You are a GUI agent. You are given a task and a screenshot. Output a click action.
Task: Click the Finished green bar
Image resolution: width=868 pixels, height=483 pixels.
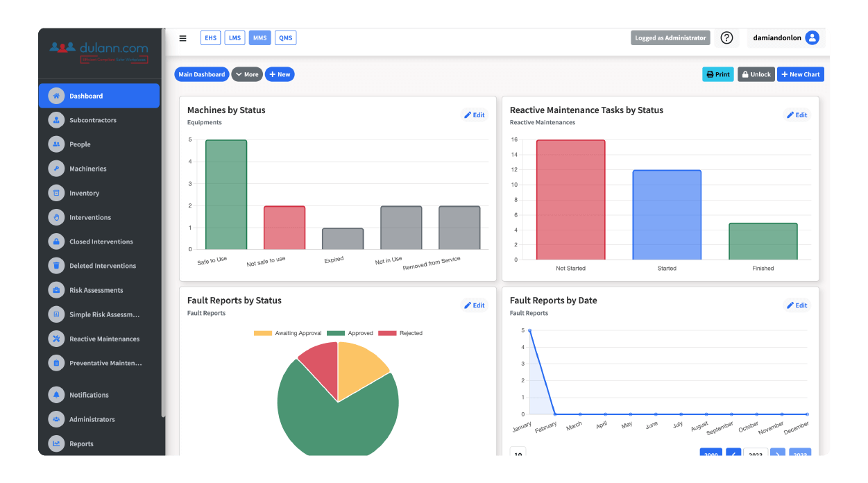[x=763, y=241]
